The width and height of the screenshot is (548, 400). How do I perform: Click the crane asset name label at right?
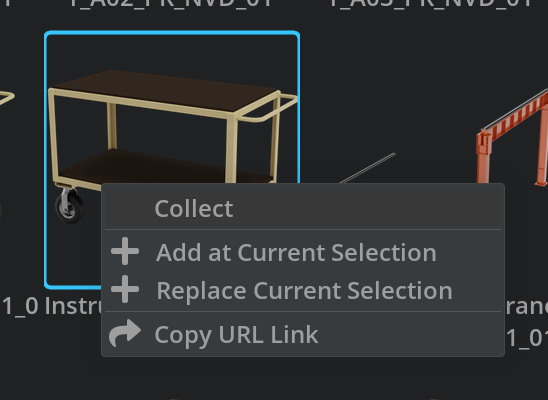[526, 306]
